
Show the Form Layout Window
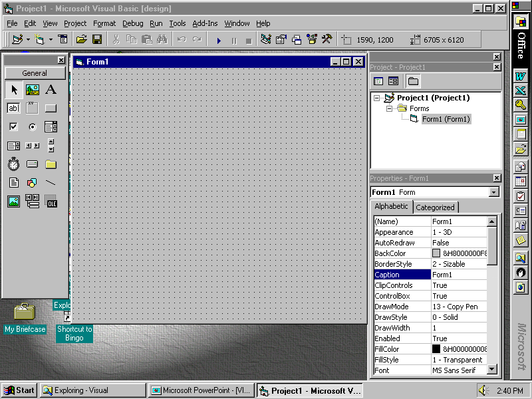tap(297, 40)
